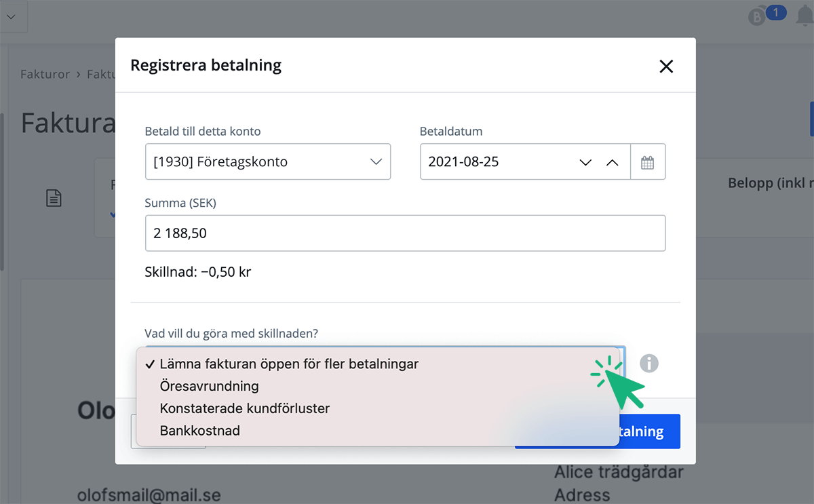Go to Fakturor via the breadcrumb

pos(45,74)
